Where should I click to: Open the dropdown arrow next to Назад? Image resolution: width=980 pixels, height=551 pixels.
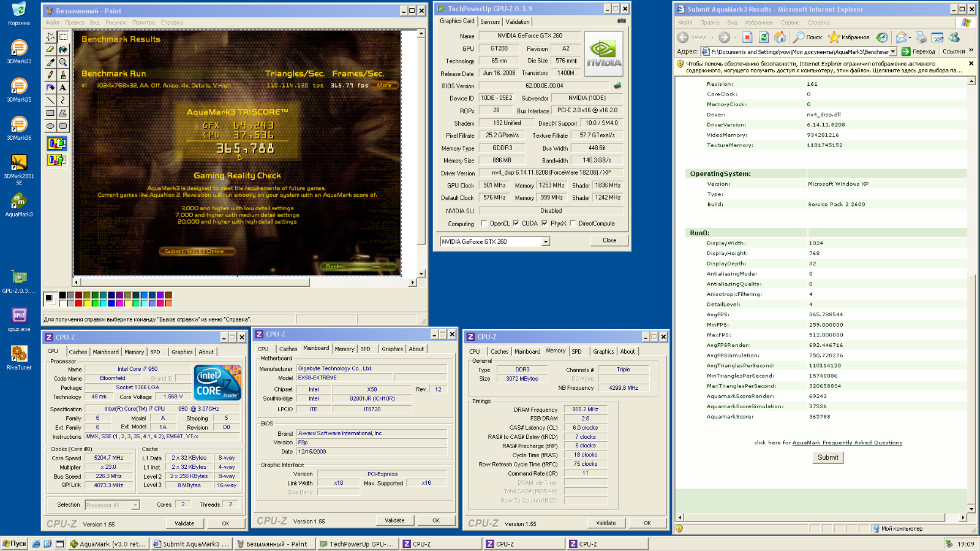pyautogui.click(x=712, y=37)
